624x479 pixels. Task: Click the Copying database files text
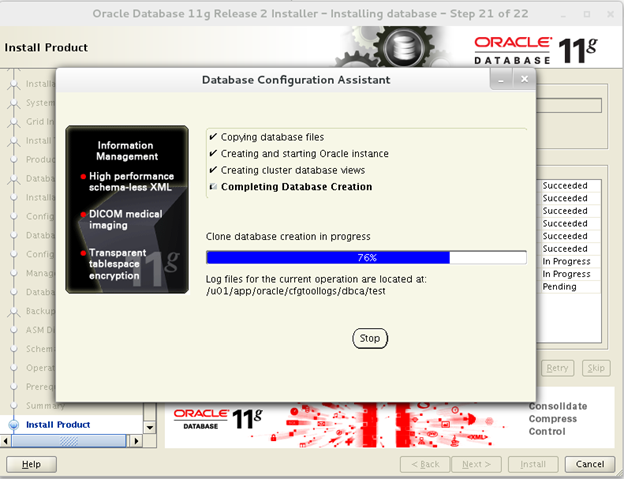[x=272, y=137]
